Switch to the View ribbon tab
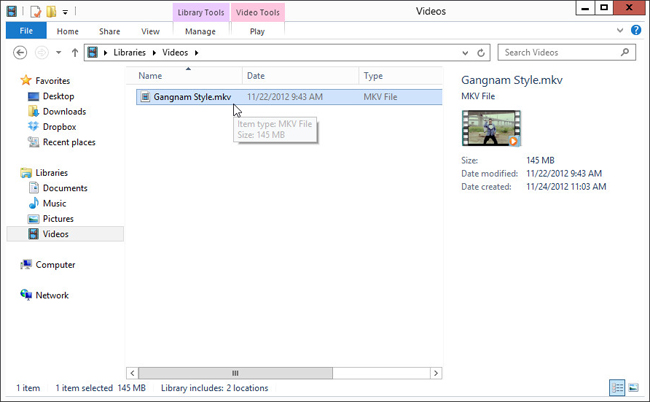 150,31
